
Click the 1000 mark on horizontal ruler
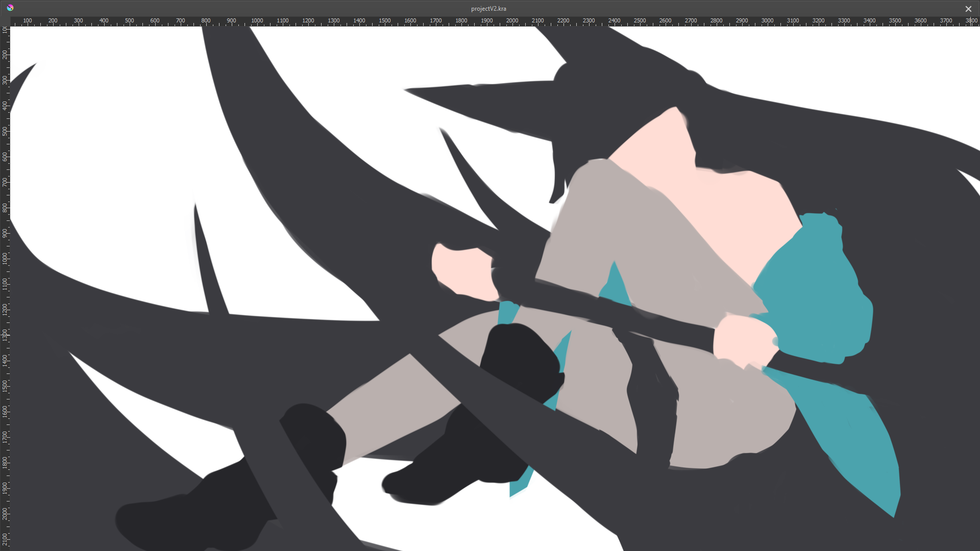(257, 21)
